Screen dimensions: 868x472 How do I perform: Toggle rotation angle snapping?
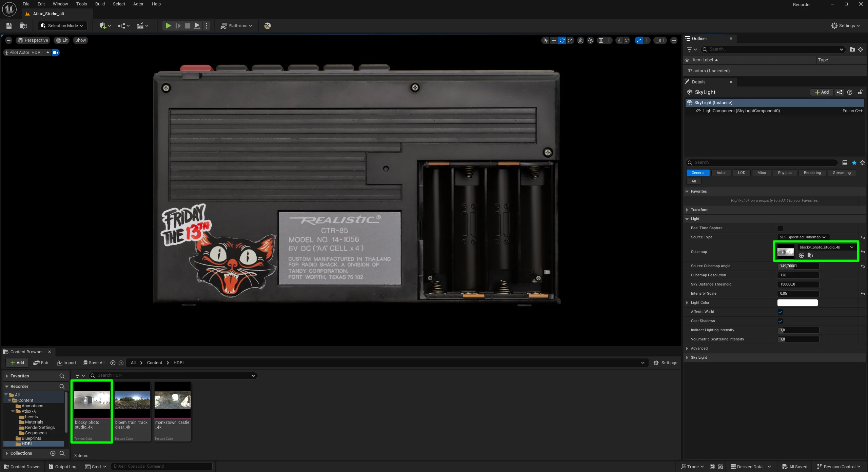click(619, 40)
